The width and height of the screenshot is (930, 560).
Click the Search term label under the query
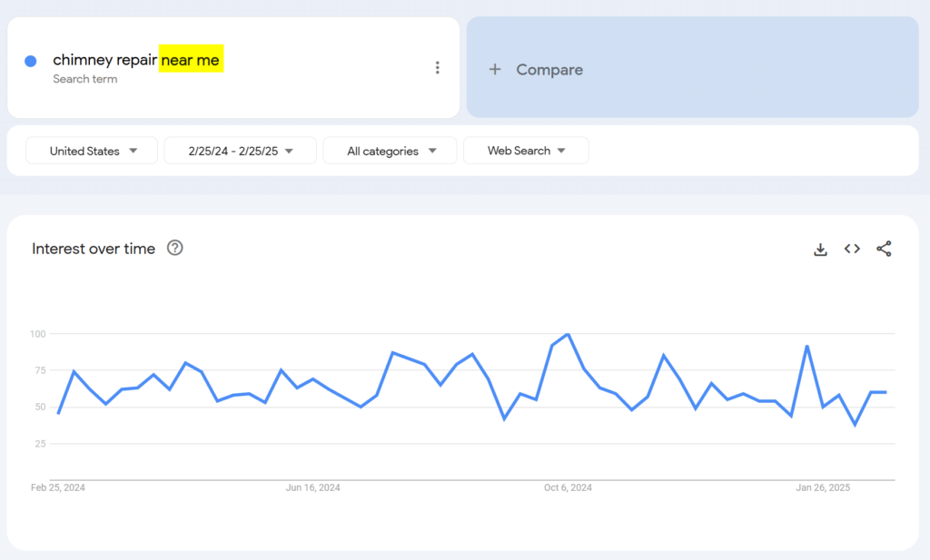click(x=84, y=79)
